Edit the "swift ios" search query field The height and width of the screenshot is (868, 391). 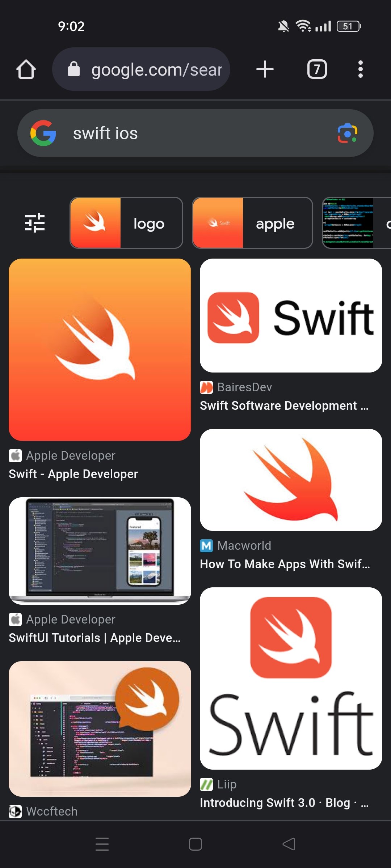[x=195, y=133]
